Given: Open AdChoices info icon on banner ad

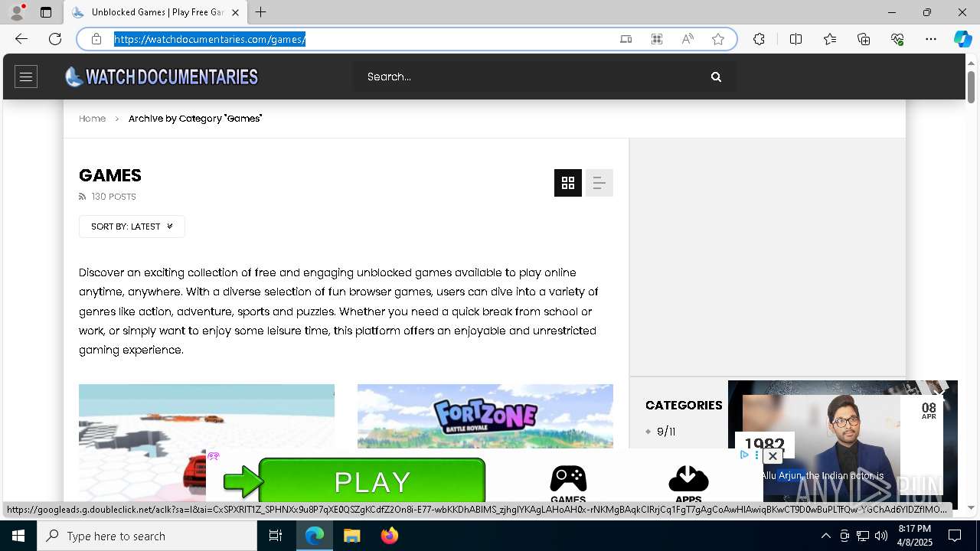Looking at the screenshot, I should (744, 455).
